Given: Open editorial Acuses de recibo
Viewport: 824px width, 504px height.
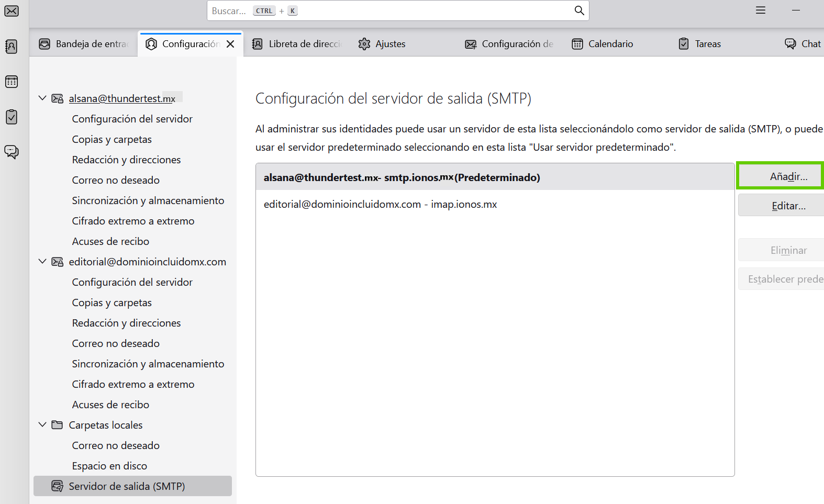Looking at the screenshot, I should click(x=110, y=405).
